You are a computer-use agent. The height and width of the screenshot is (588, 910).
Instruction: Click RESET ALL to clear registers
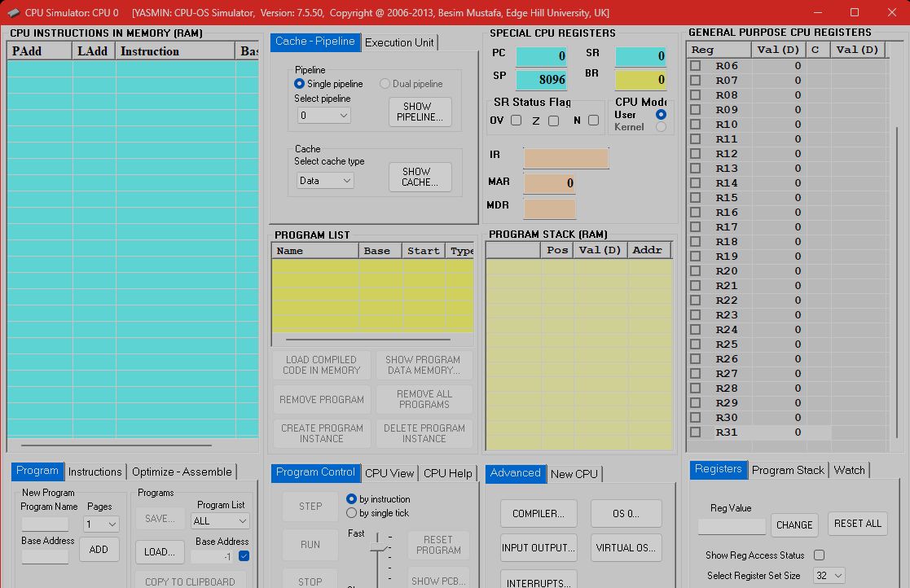tap(858, 524)
